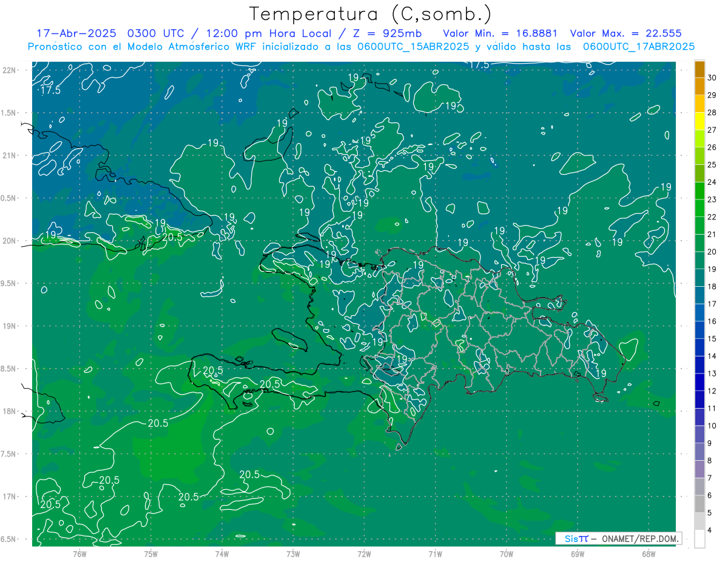The image size is (728, 562).
Task: Click the legend number 17
Action: click(x=712, y=304)
